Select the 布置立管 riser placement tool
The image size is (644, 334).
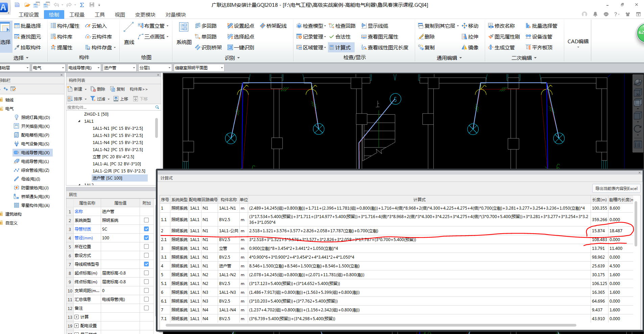click(153, 26)
